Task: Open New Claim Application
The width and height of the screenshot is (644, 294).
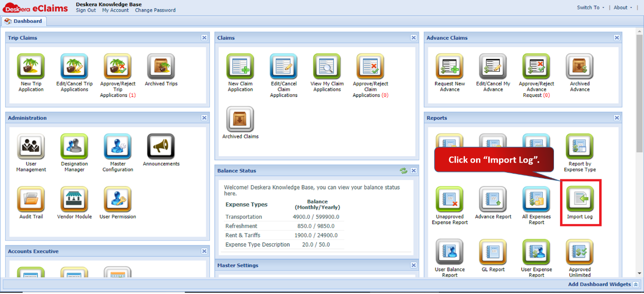Action: [x=240, y=67]
